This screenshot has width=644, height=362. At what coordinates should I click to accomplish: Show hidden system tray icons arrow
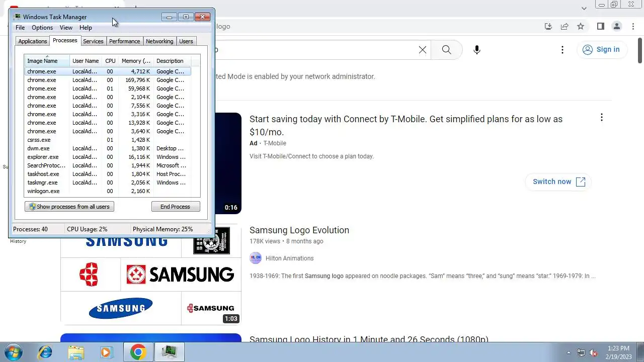pos(569,352)
